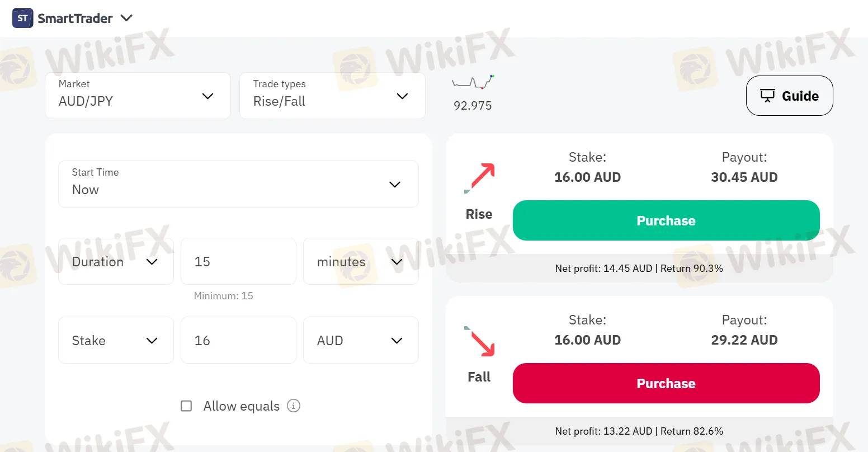Open the Start Time dropdown

coord(238,184)
